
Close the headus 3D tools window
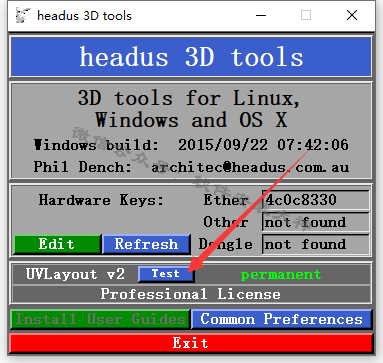(352, 15)
